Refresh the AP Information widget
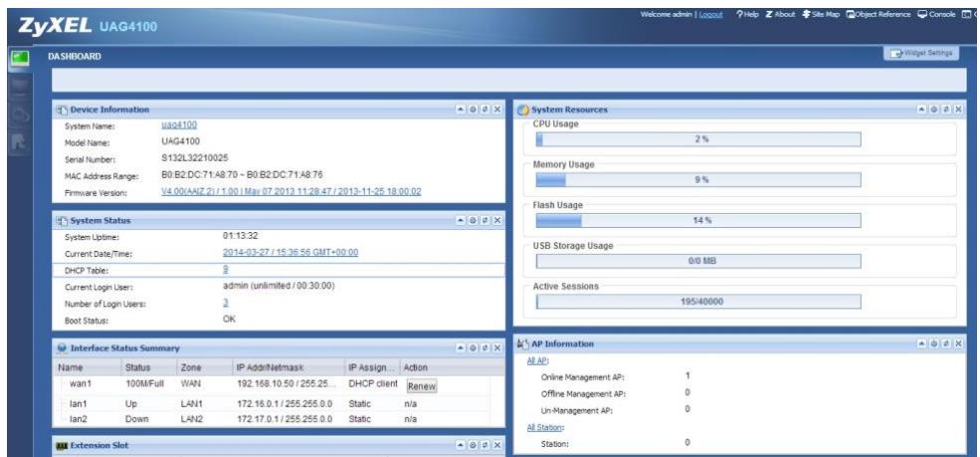Image resolution: width=980 pixels, height=457 pixels. tap(945, 343)
